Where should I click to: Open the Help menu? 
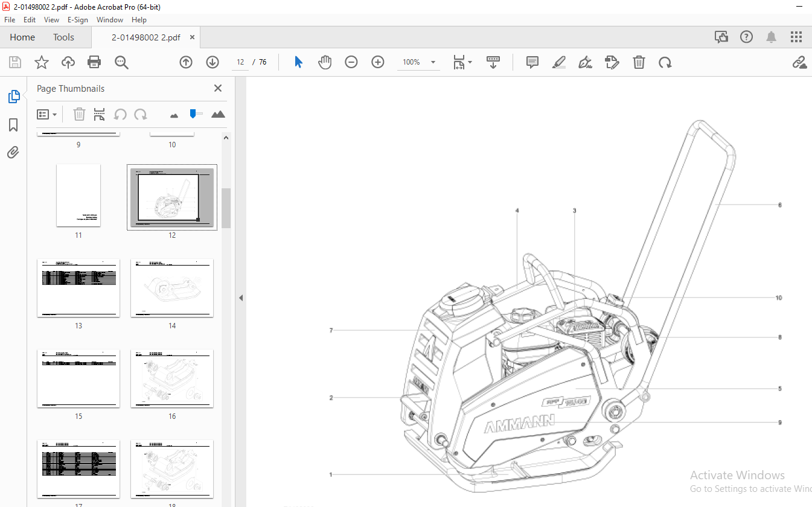coord(139,20)
